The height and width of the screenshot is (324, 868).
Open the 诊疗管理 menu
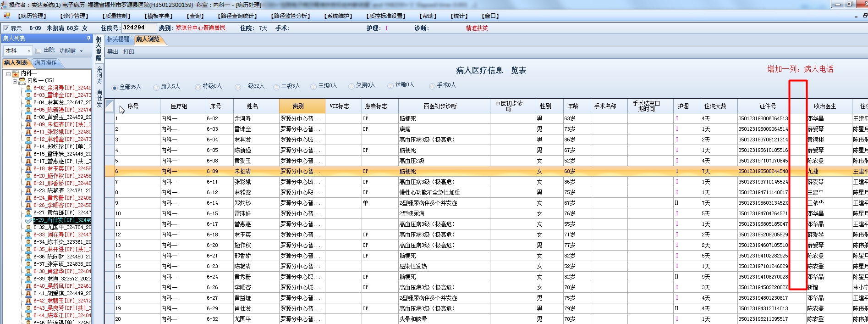pos(75,16)
